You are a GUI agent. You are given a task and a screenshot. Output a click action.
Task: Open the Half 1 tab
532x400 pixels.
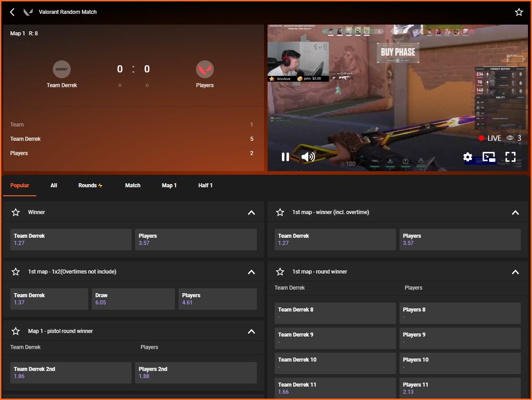pos(205,185)
